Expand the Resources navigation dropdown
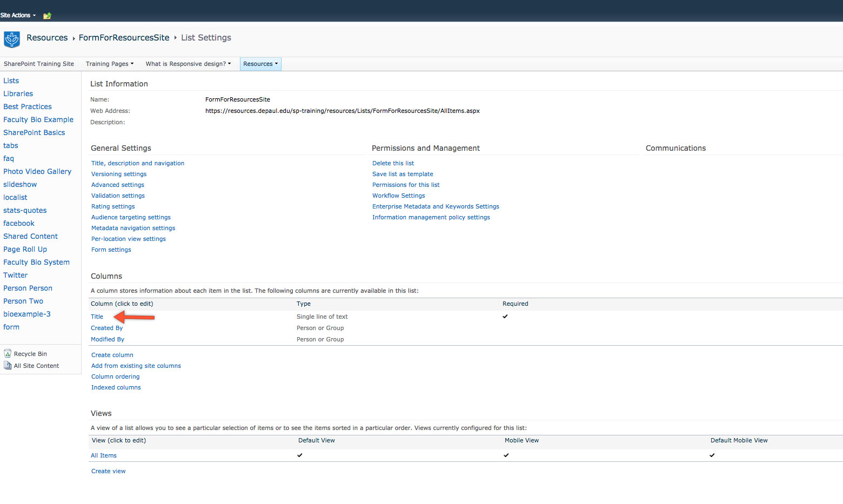843x504 pixels. (x=260, y=64)
